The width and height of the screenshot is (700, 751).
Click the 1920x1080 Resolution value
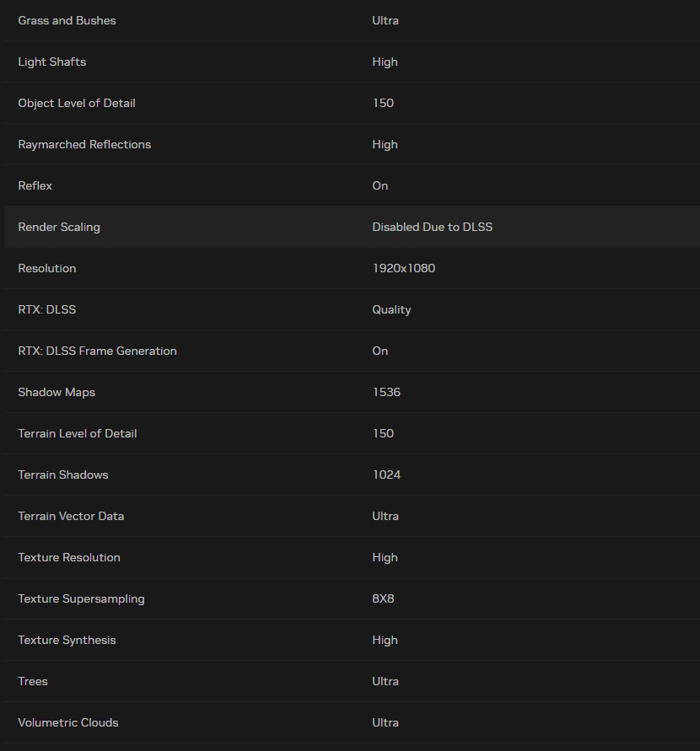tap(404, 268)
